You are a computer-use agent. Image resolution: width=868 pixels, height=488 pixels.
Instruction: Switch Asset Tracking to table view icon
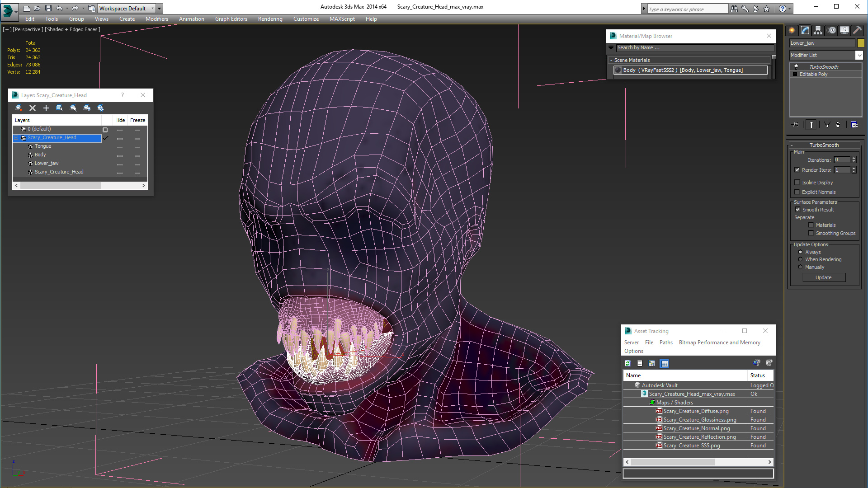[x=664, y=363]
